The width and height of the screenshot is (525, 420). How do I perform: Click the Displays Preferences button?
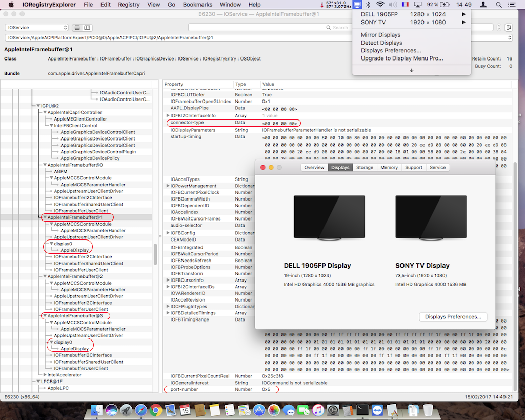tap(453, 316)
